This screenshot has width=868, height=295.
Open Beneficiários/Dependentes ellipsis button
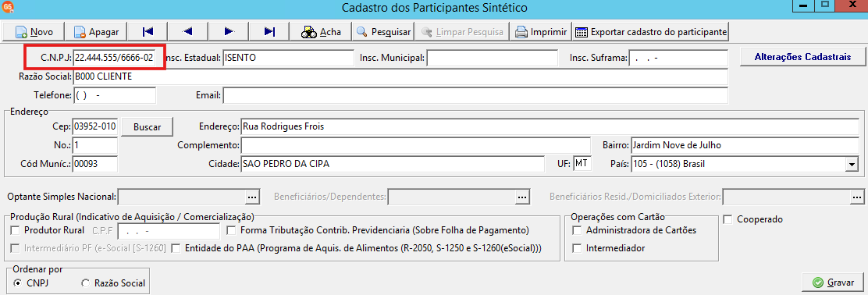coord(521,197)
